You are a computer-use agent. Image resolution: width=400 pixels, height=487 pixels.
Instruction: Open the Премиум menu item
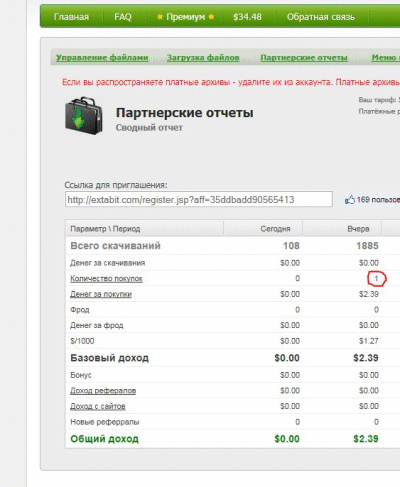[185, 17]
